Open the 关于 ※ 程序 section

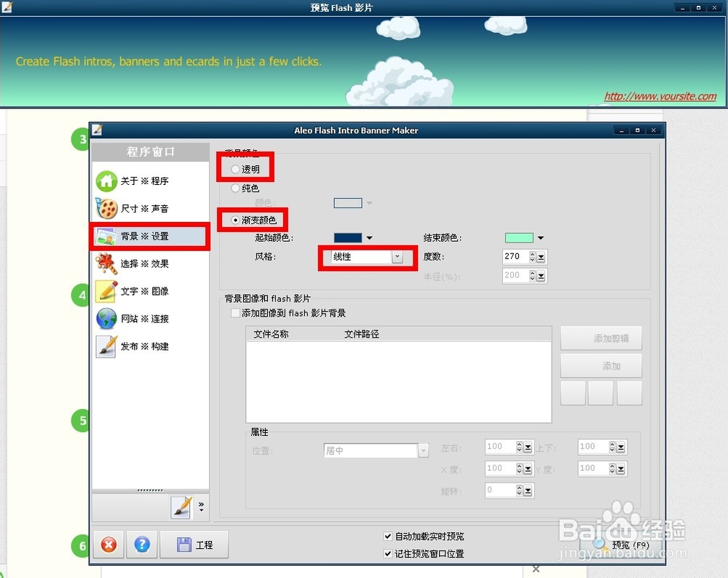pos(150,181)
